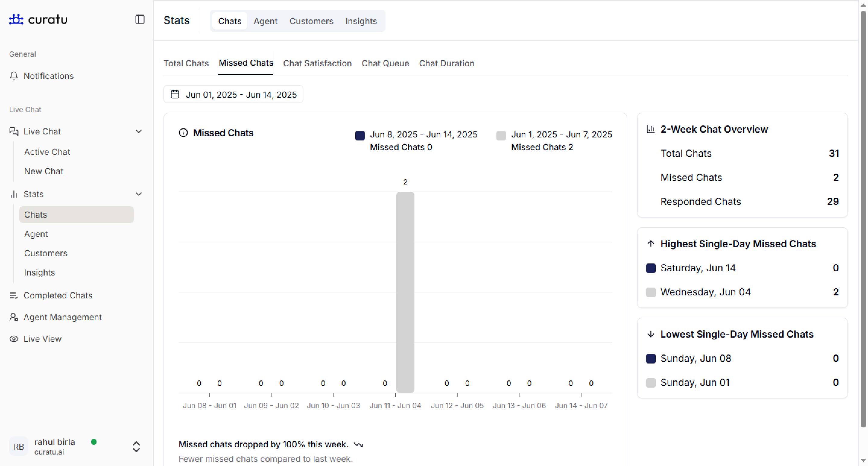Image resolution: width=868 pixels, height=466 pixels.
Task: Click the dark blue Jun 8–14 legend swatch
Action: (x=360, y=135)
